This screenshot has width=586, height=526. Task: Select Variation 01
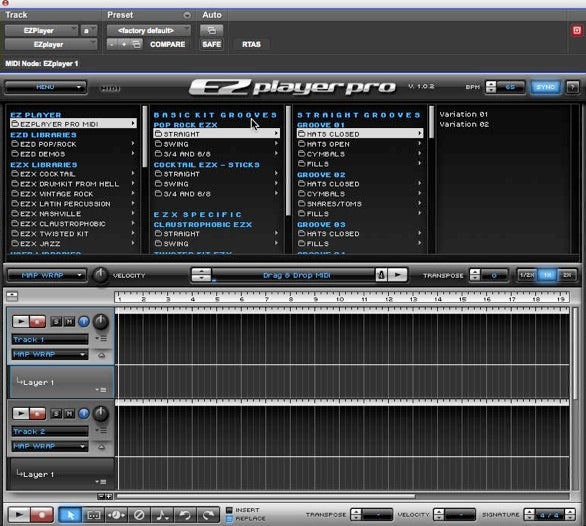pos(463,114)
